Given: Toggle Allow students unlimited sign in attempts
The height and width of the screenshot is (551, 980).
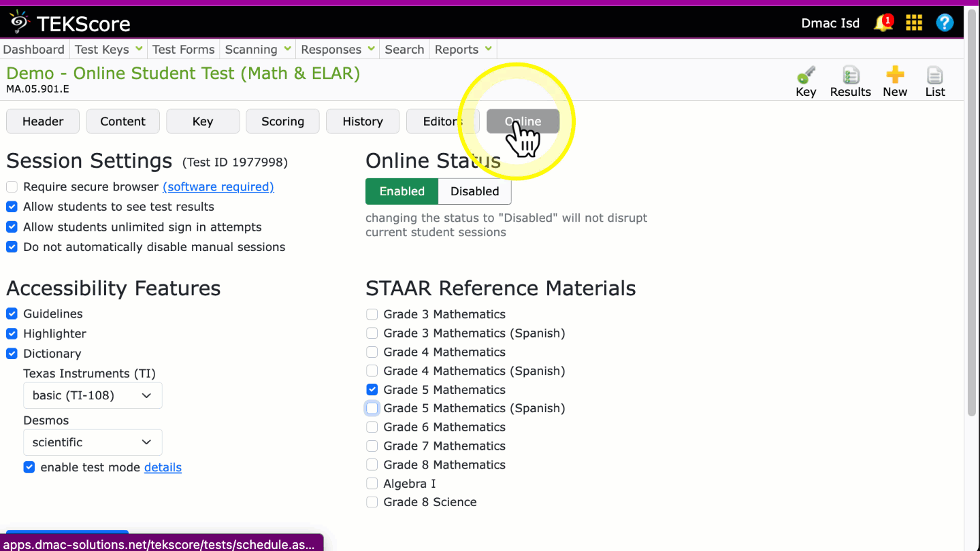Looking at the screenshot, I should click(12, 227).
